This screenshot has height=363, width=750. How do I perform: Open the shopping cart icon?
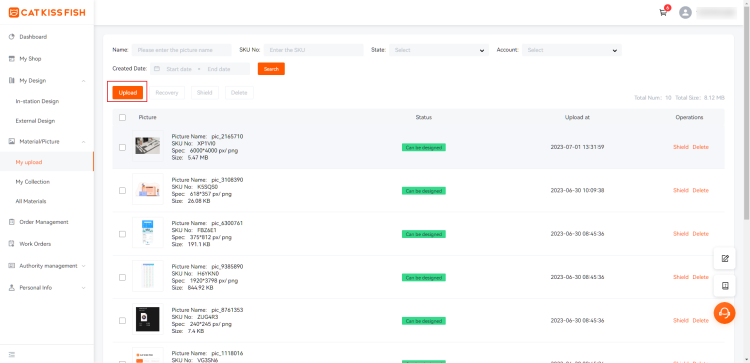(663, 12)
